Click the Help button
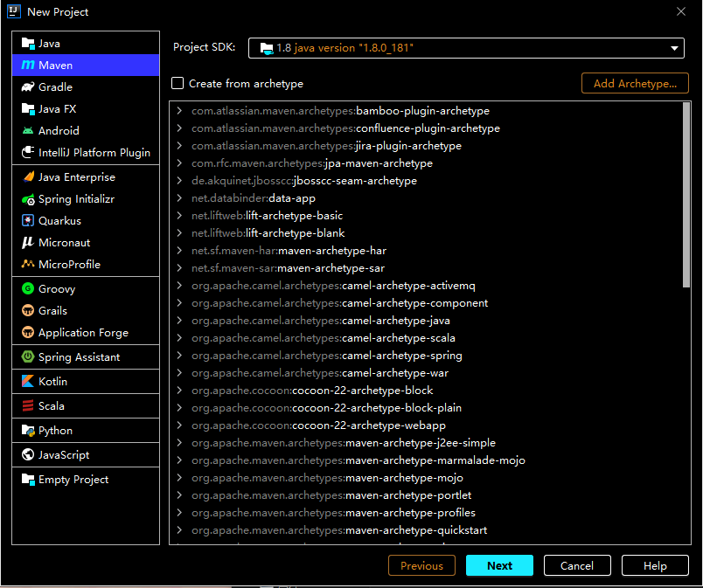Image resolution: width=703 pixels, height=588 pixels. click(655, 565)
